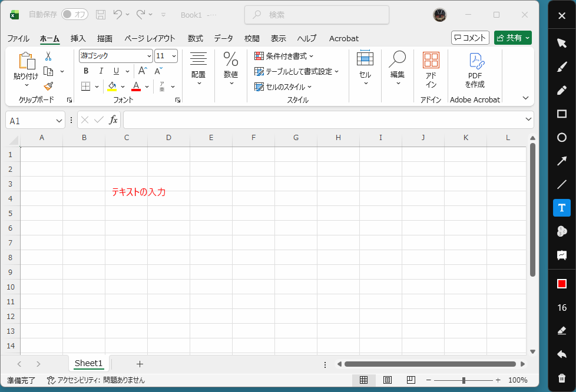Viewport: 576px width, 392px height.
Task: Select the Eraser tool in the sidebar
Action: [561, 330]
